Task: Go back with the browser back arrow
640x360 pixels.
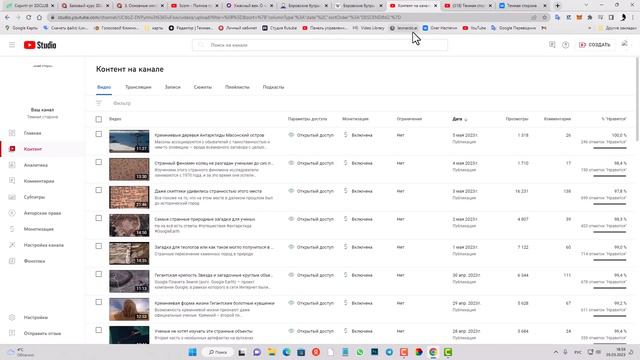Action: pyautogui.click(x=7, y=18)
